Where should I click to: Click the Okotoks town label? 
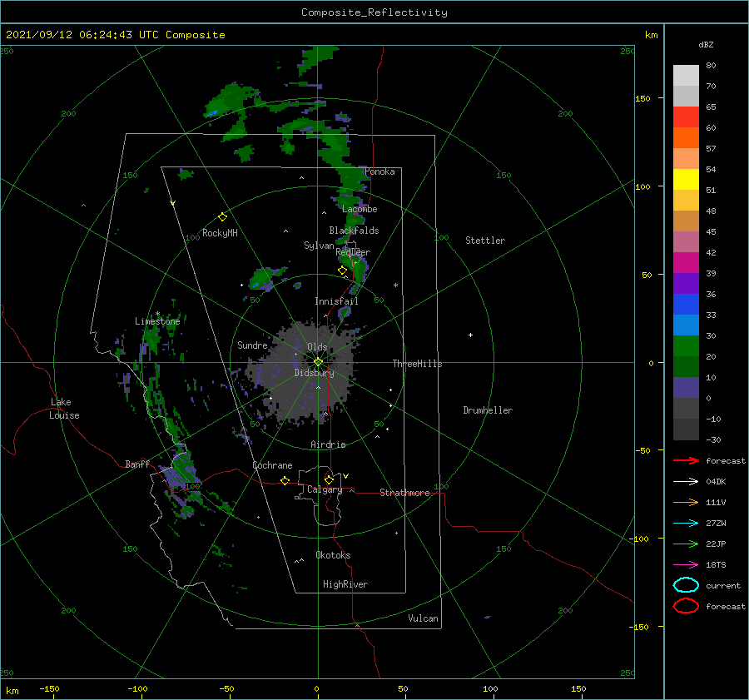click(333, 555)
